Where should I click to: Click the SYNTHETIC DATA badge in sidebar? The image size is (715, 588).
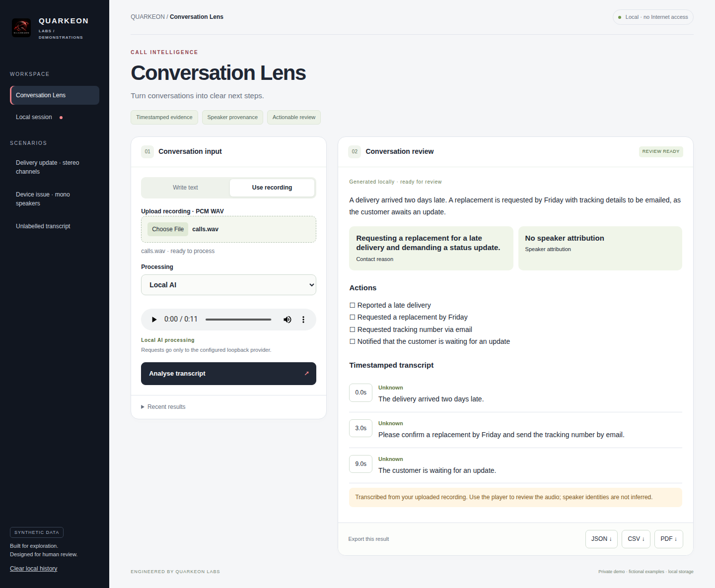tap(37, 532)
